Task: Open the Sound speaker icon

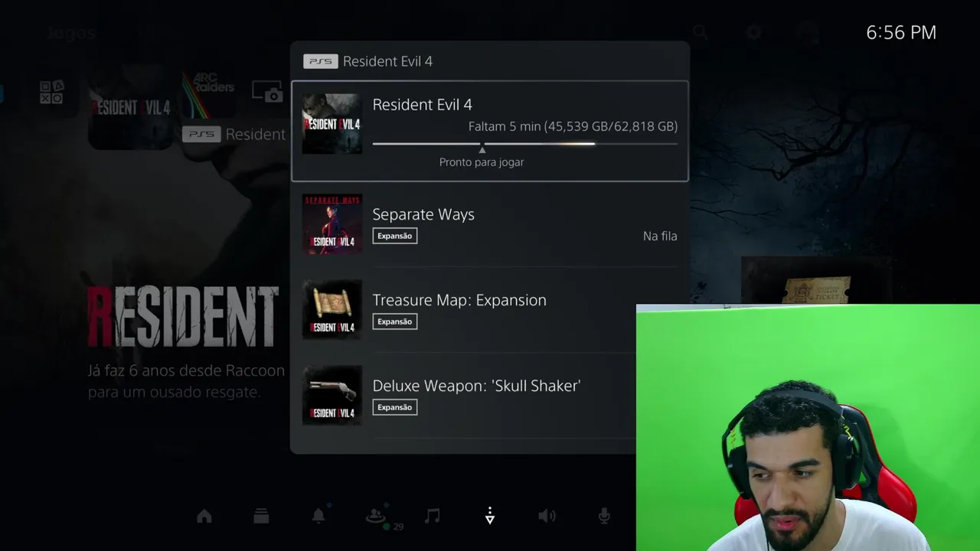Action: [x=547, y=517]
